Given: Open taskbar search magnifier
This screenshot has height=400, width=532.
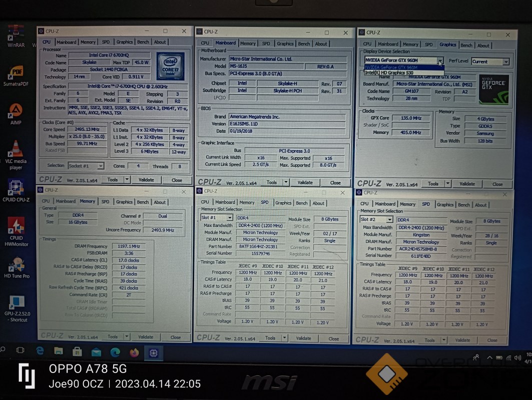Looking at the screenshot, I should (x=3, y=349).
